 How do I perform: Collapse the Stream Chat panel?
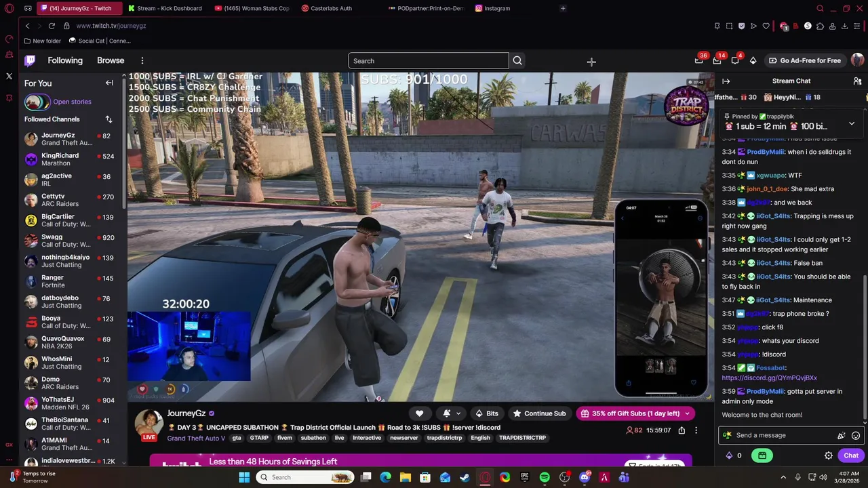click(726, 81)
